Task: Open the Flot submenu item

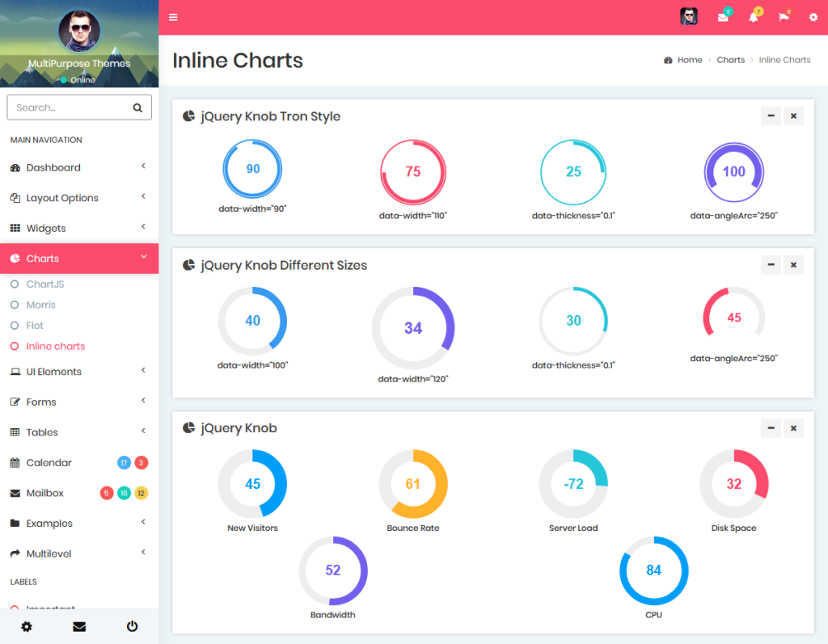Action: pyautogui.click(x=35, y=326)
